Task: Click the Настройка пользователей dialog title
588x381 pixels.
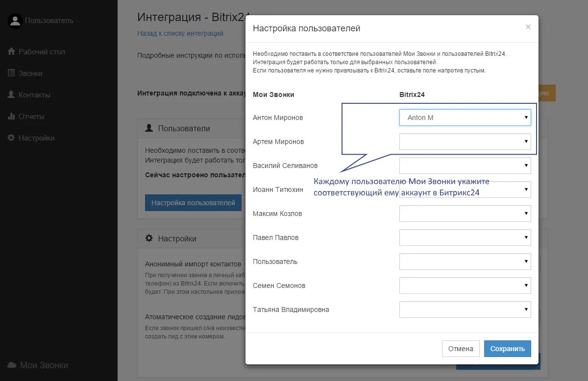Action: [x=306, y=28]
